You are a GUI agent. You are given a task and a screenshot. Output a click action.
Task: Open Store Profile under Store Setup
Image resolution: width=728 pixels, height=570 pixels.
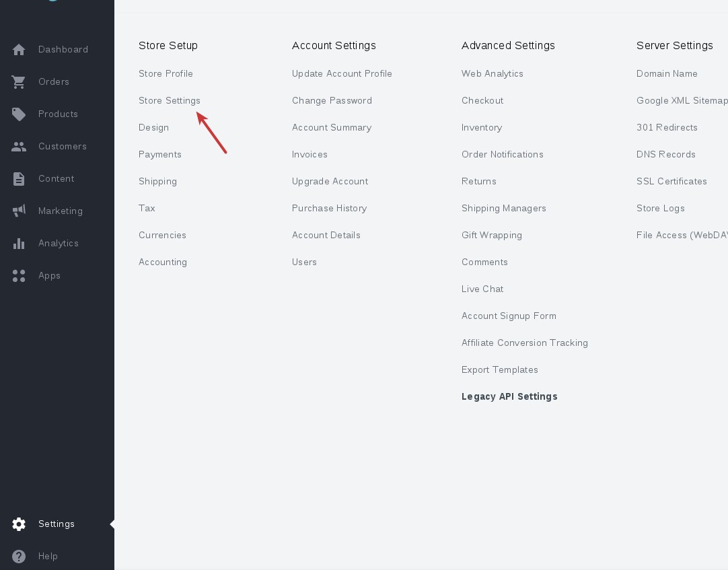point(166,74)
